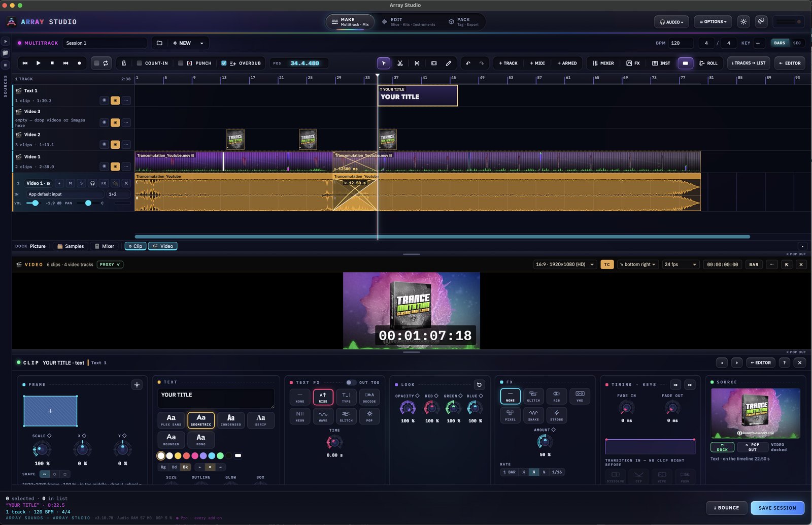This screenshot has height=525, width=812.
Task: Select the pencil draw tool
Action: 449,63
